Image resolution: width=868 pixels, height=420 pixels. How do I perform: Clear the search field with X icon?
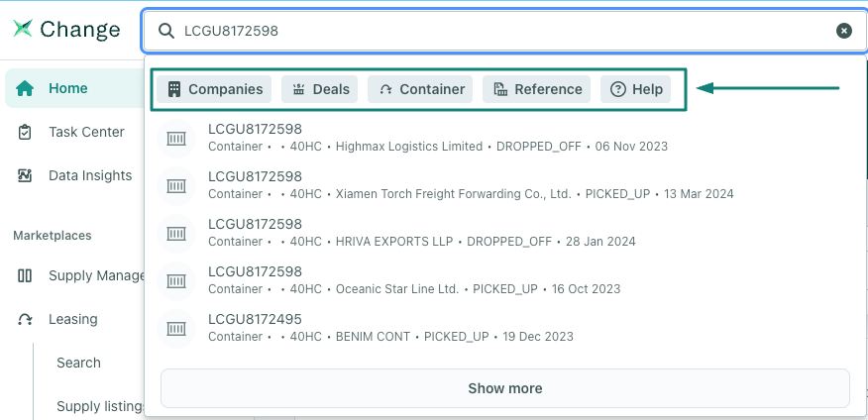843,31
